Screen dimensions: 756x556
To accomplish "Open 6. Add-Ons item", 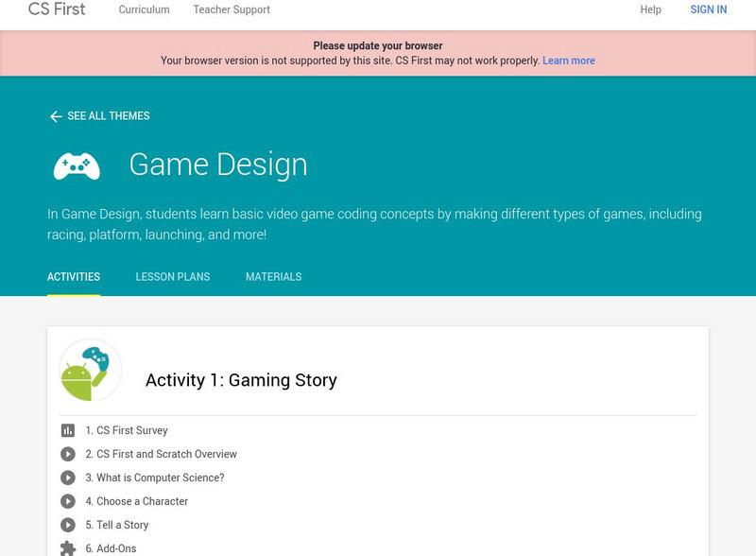I will tap(111, 548).
